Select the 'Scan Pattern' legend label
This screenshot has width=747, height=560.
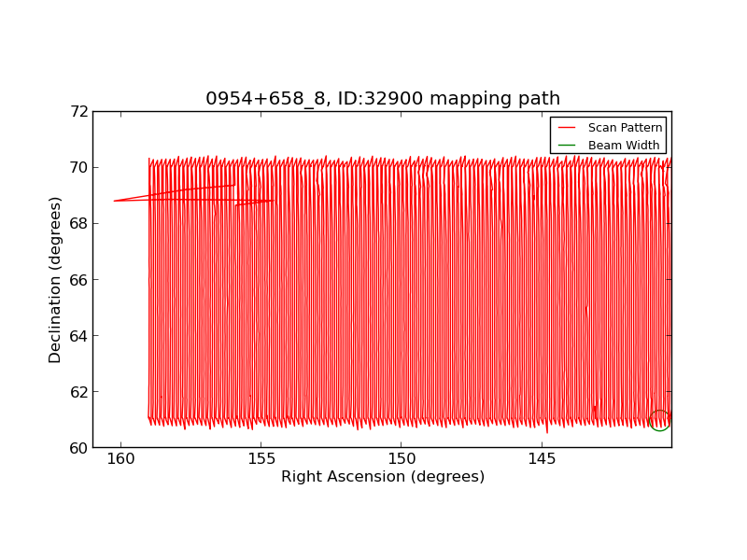pyautogui.click(x=625, y=128)
